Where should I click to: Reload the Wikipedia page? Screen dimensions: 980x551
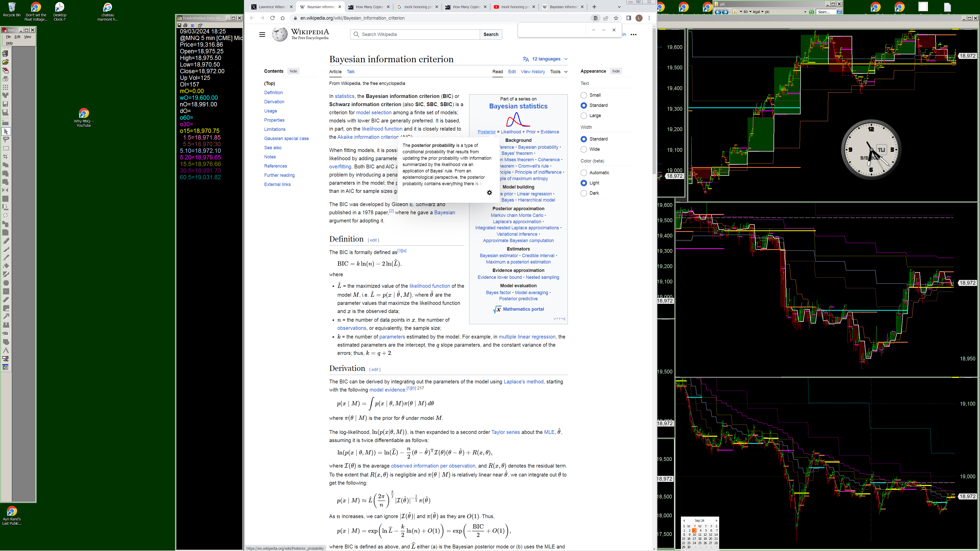tap(272, 18)
